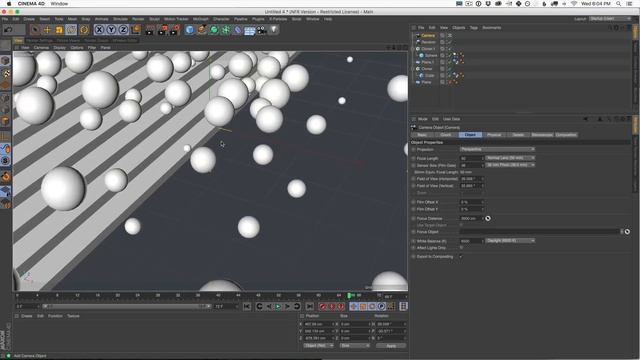Click the Camera object toolbar icon

coord(262,30)
